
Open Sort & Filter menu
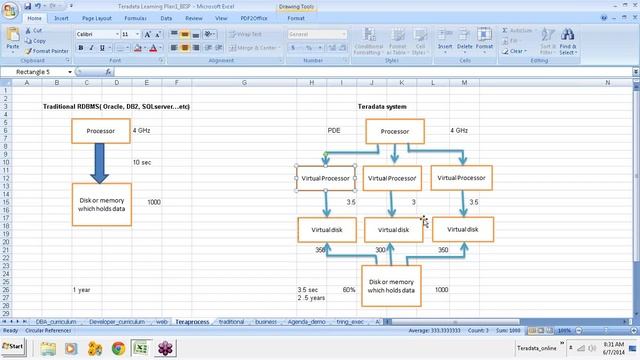(548, 41)
